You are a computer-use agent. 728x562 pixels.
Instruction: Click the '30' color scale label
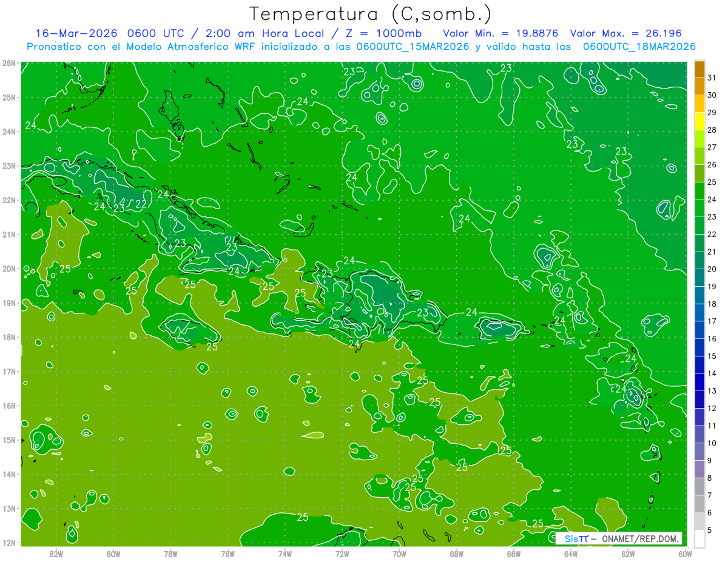coord(712,95)
